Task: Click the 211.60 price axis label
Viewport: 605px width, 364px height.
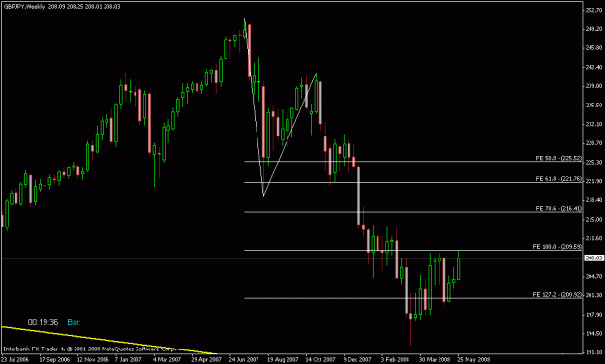Action: tap(593, 238)
